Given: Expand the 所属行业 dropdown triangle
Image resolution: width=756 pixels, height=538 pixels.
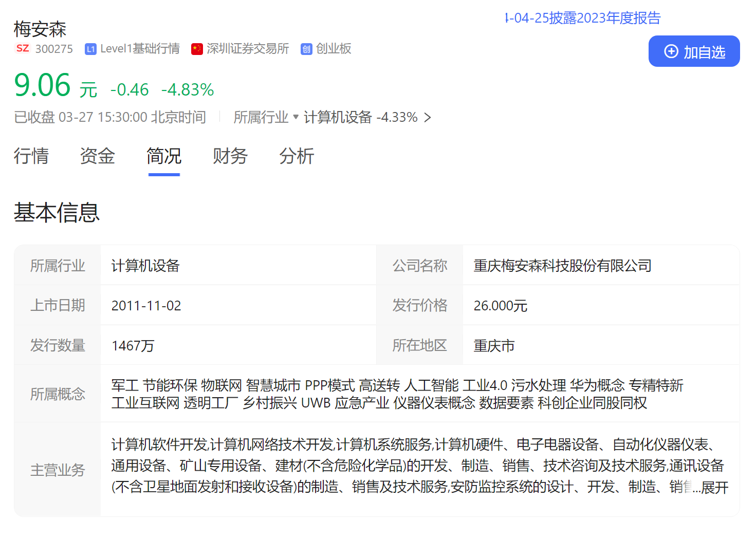Looking at the screenshot, I should 296,117.
